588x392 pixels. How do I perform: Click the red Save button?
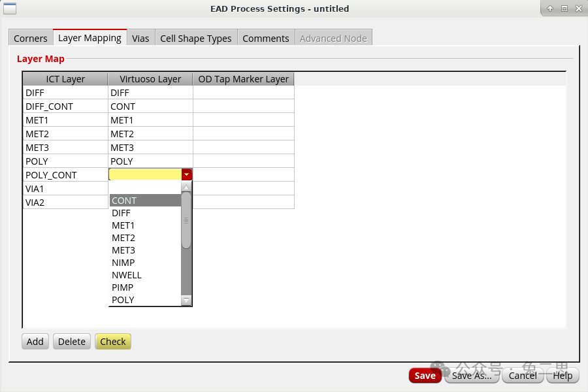pos(425,376)
